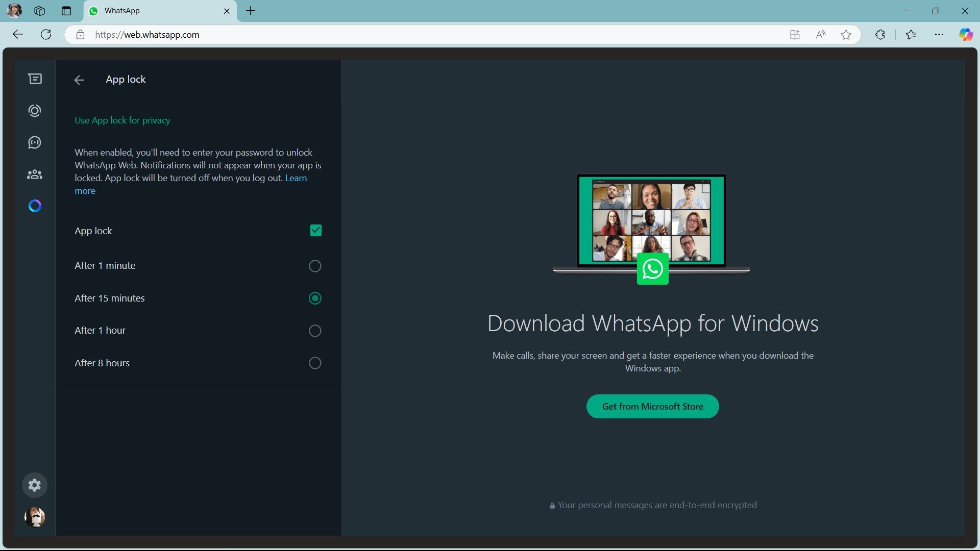980x551 pixels.
Task: Open the split screen icon
Action: (x=795, y=35)
